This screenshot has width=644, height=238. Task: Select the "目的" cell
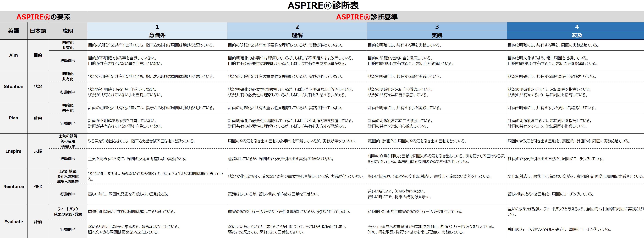pyautogui.click(x=38, y=55)
